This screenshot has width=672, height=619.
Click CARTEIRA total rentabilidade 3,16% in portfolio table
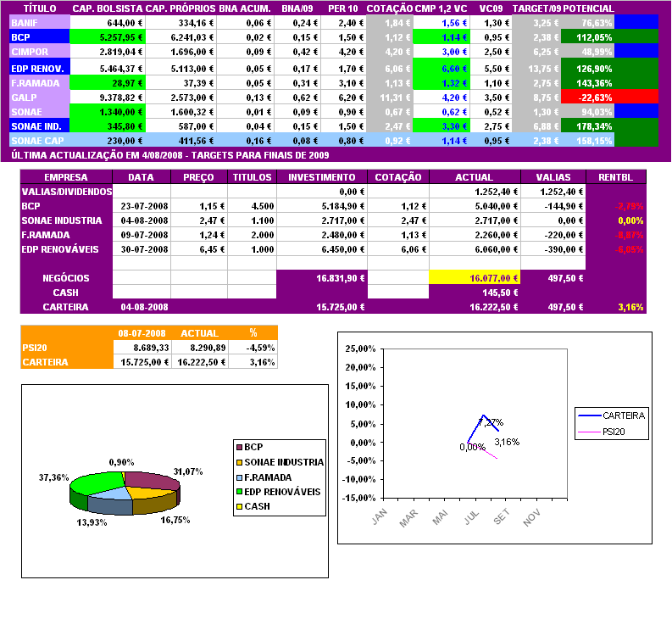point(616,307)
